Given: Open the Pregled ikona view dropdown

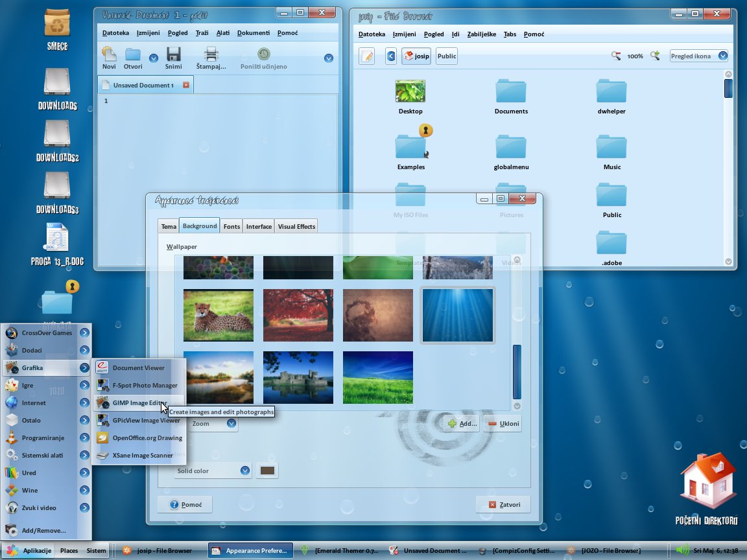Looking at the screenshot, I should (x=699, y=56).
